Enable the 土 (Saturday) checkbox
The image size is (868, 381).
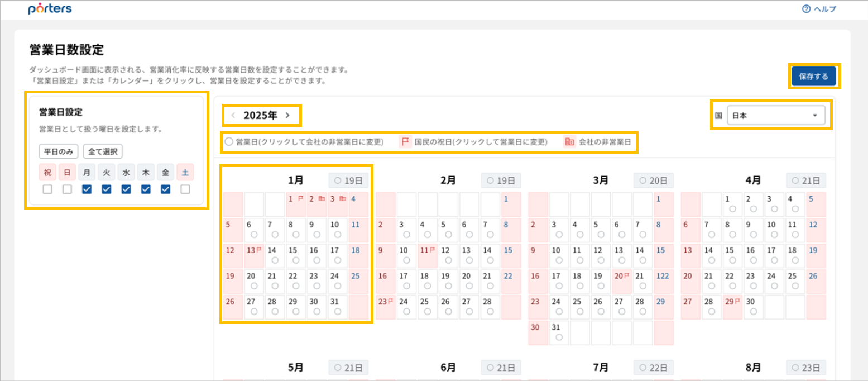(185, 189)
